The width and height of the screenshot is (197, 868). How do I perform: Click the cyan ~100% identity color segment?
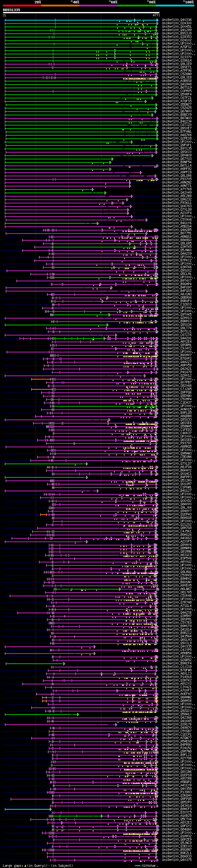[x=175, y=6]
